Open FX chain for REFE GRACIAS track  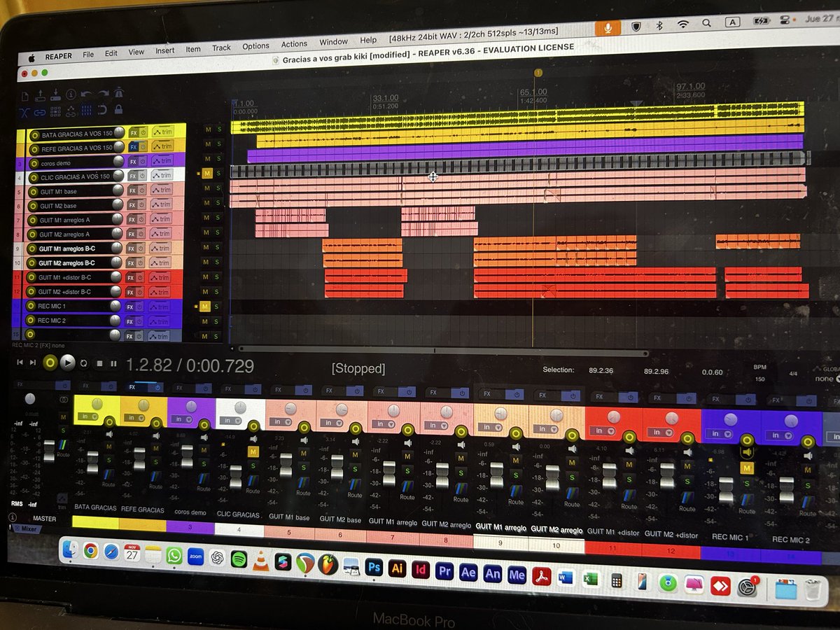click(x=132, y=146)
